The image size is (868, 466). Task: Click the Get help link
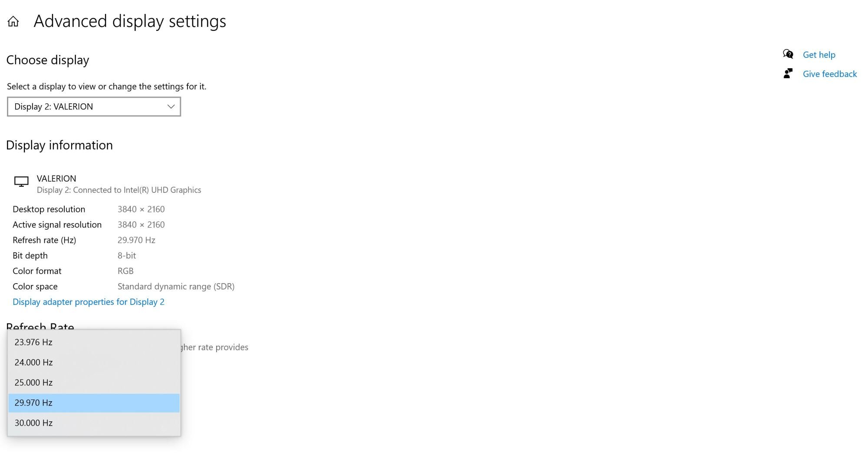click(x=819, y=55)
